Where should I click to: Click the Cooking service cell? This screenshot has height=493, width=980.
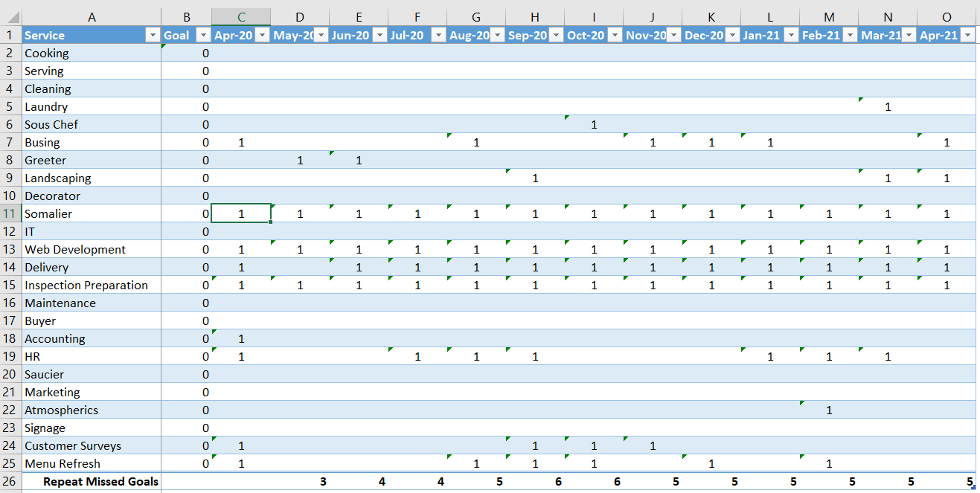pos(92,53)
